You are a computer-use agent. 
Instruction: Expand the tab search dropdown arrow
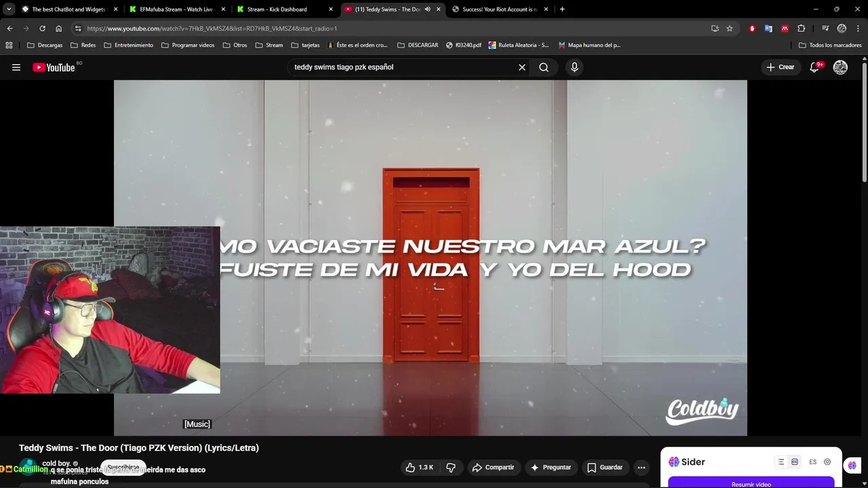coord(9,9)
